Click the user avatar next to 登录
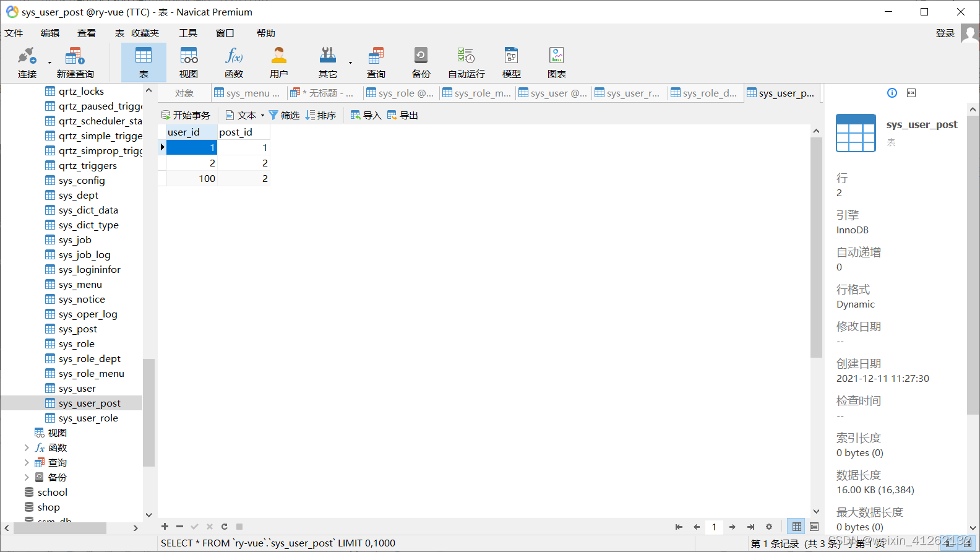The width and height of the screenshot is (980, 552). pos(970,33)
